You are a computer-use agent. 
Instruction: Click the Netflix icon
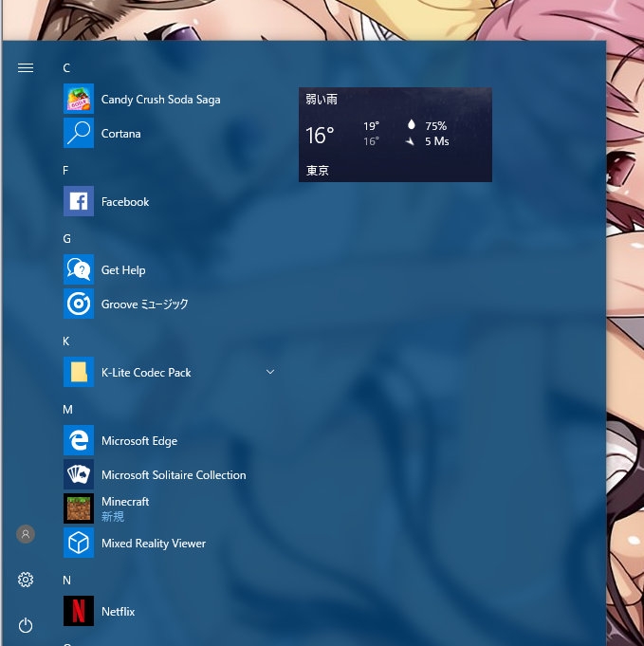click(x=79, y=611)
